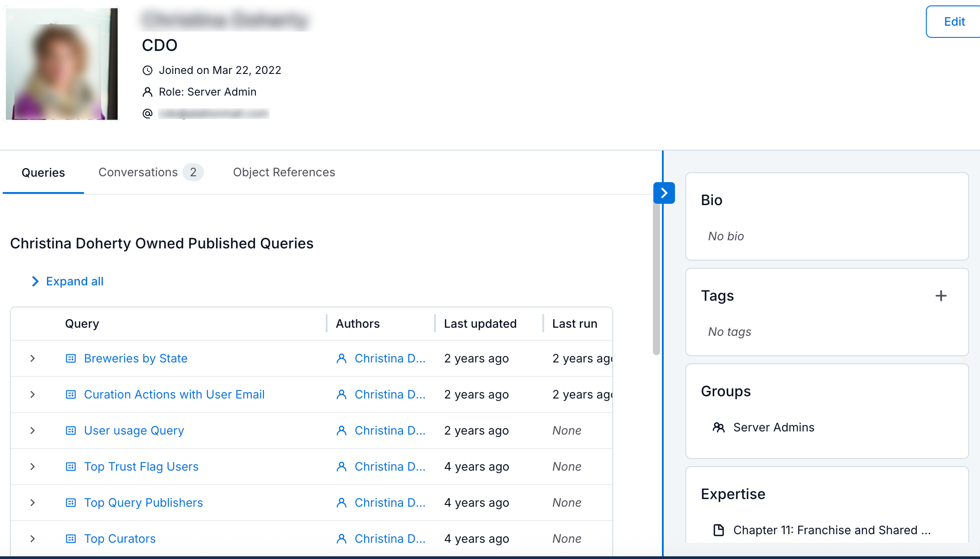Click the Edit profile button
The height and width of the screenshot is (559, 980).
coord(954,22)
